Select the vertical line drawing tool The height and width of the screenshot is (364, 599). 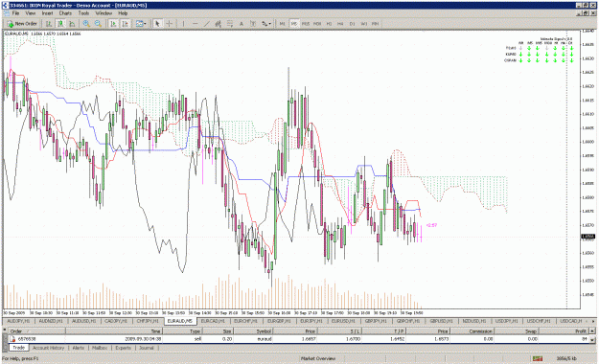coord(184,24)
